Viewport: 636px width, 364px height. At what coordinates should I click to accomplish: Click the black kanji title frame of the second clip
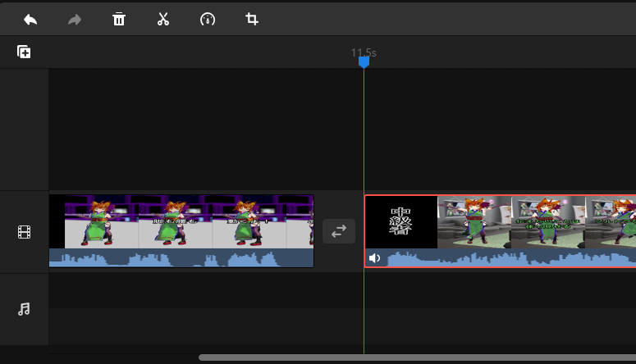pos(401,221)
